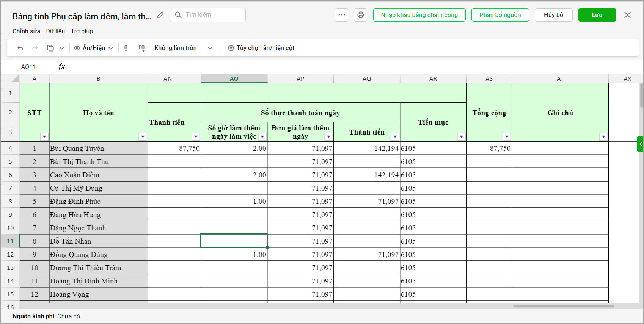Screen dimensions: 644x324
Task: Click the pencil icon to rename the sheet
Action: [x=160, y=15]
